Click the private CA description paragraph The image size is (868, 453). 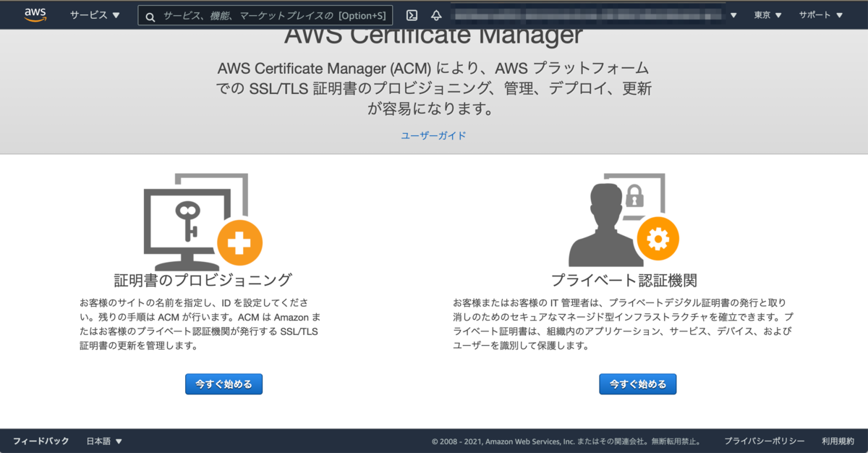(x=624, y=324)
